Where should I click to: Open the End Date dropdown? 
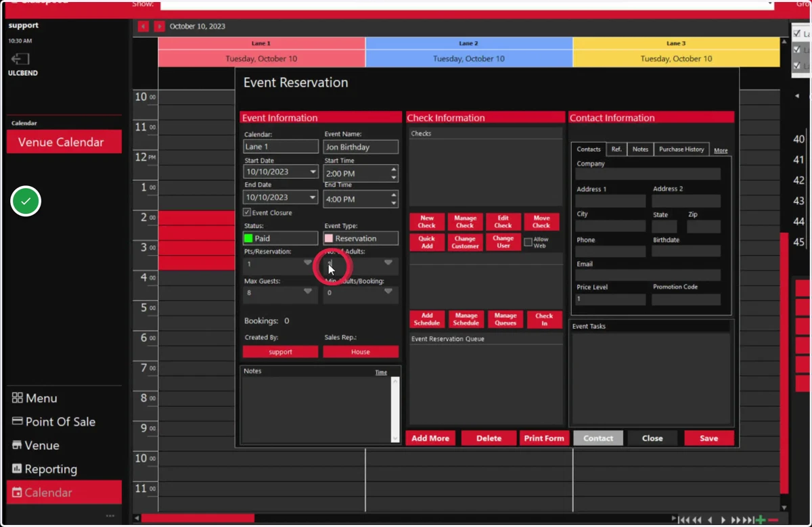click(313, 198)
